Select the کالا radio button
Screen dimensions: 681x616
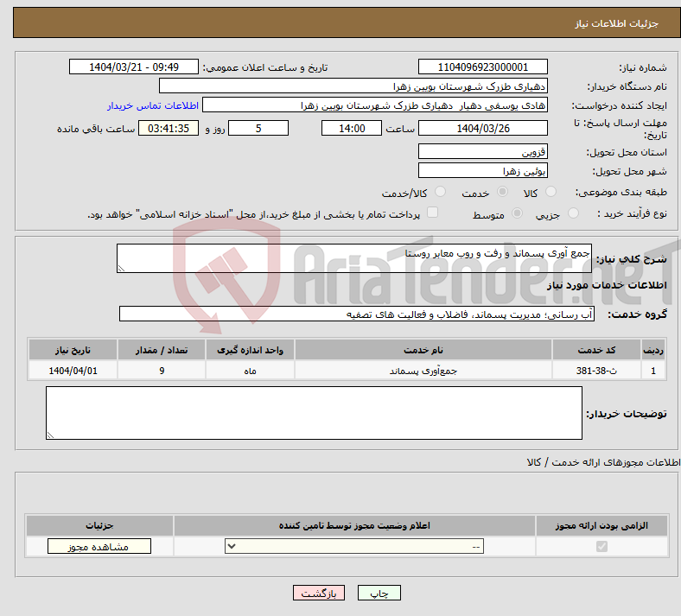point(551,193)
